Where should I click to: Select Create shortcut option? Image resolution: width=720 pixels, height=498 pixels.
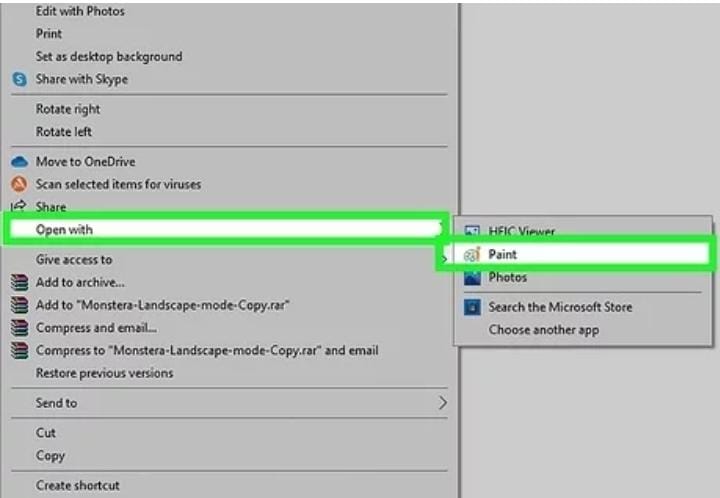coord(77,485)
